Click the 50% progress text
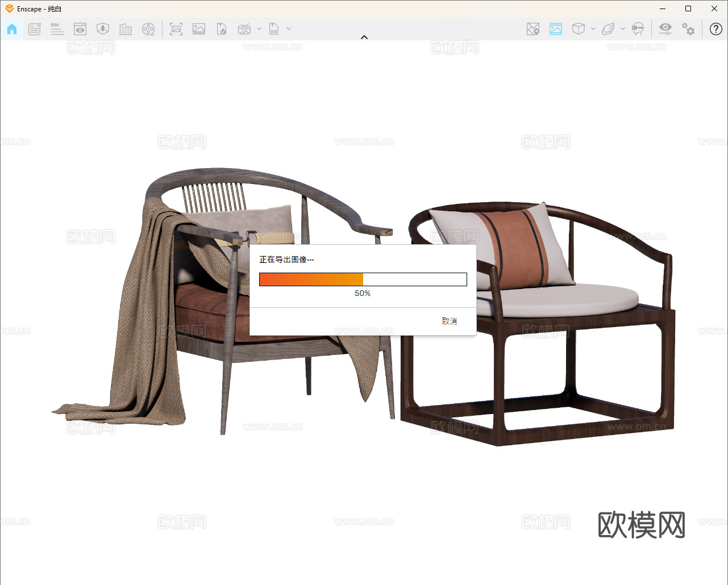 point(363,294)
